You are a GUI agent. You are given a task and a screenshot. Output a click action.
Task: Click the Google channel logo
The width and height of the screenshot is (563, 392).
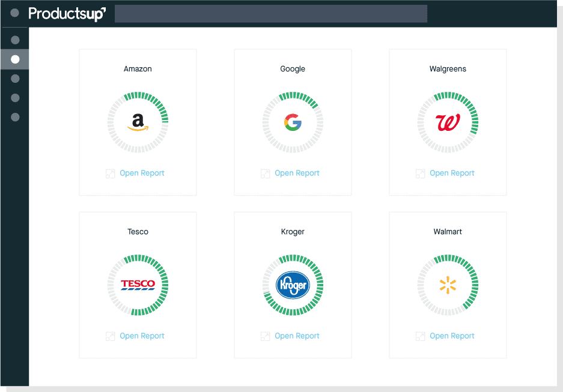pyautogui.click(x=293, y=122)
